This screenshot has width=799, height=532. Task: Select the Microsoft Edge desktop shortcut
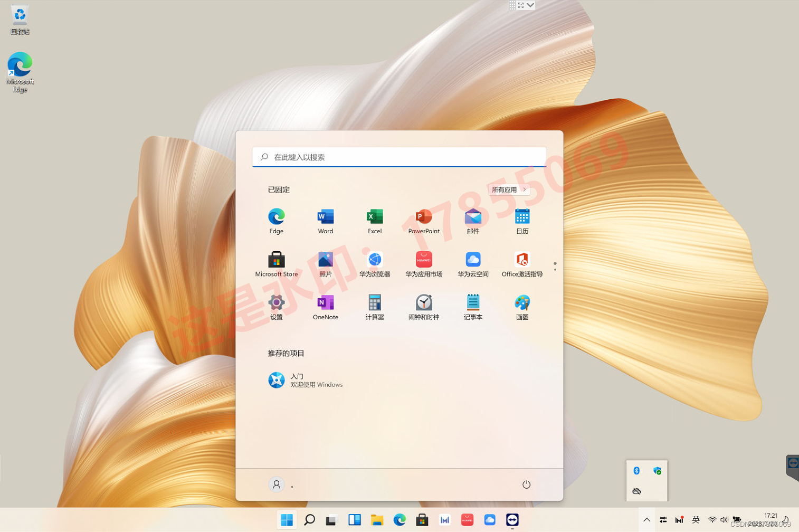click(20, 72)
